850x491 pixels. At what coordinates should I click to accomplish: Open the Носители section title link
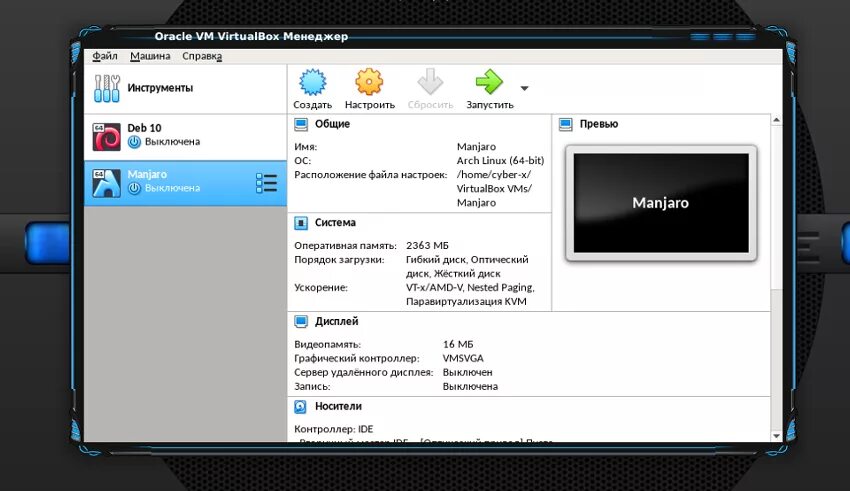point(338,406)
